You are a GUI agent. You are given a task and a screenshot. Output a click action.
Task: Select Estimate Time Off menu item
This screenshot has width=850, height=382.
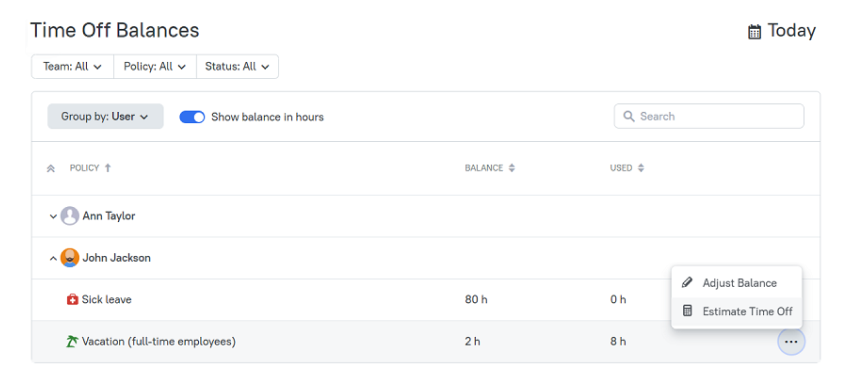click(x=736, y=312)
